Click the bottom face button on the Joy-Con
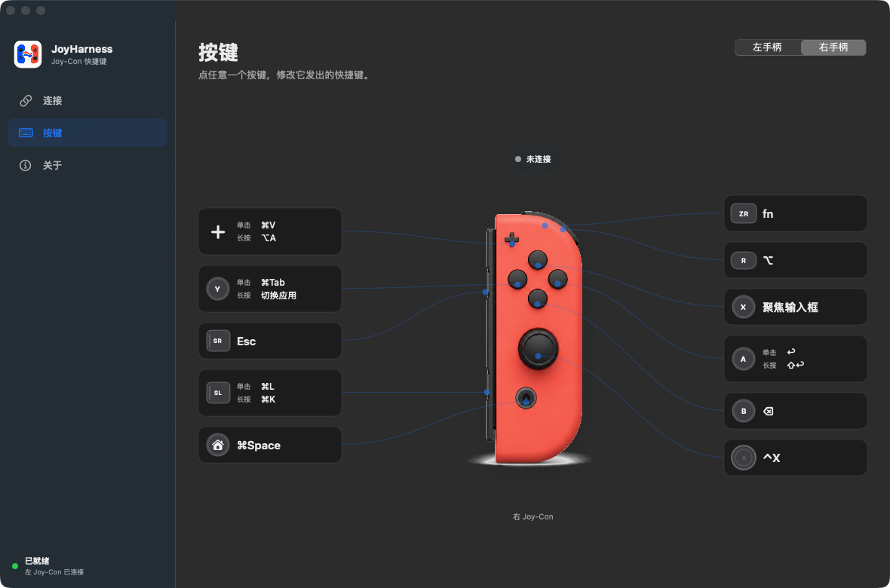The height and width of the screenshot is (588, 890). point(538,299)
